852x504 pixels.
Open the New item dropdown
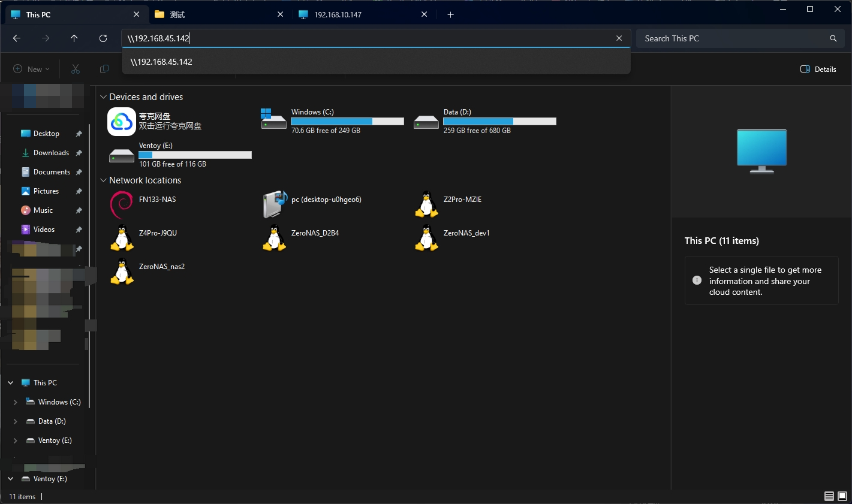pyautogui.click(x=32, y=69)
